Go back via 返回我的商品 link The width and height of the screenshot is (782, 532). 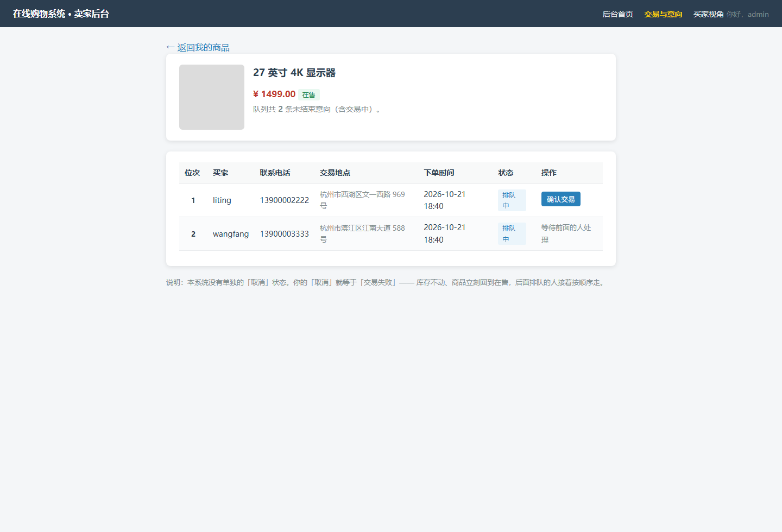coord(198,47)
